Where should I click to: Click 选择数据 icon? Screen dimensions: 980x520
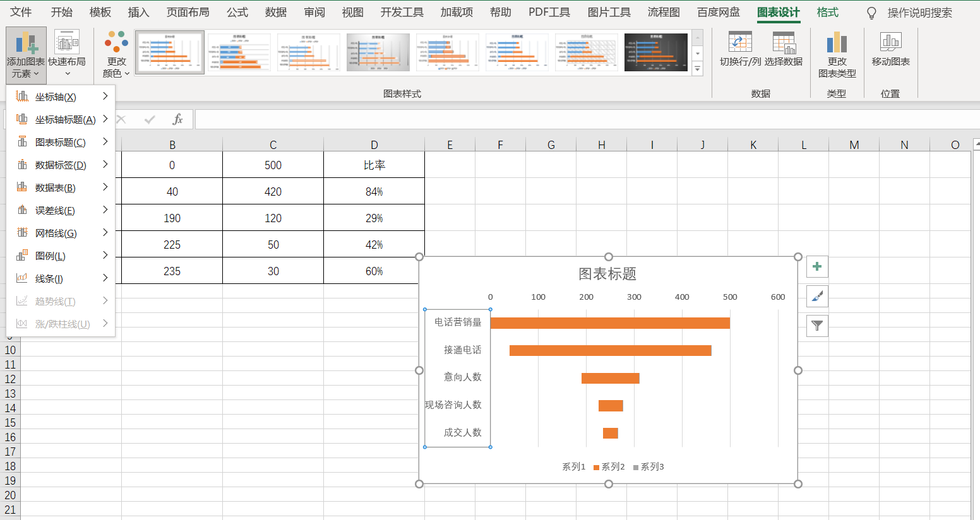click(x=784, y=42)
